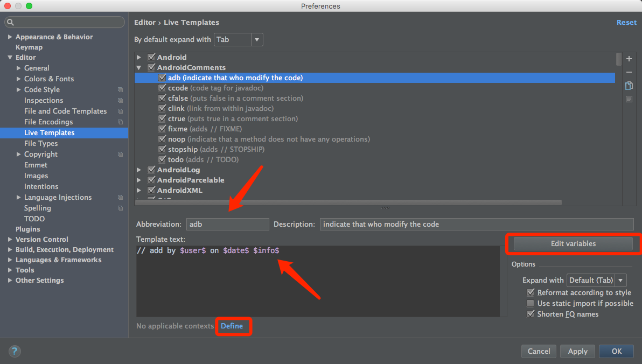This screenshot has width=642, height=364.
Task: Expand the AndroidParcelable template group
Action: [139, 180]
